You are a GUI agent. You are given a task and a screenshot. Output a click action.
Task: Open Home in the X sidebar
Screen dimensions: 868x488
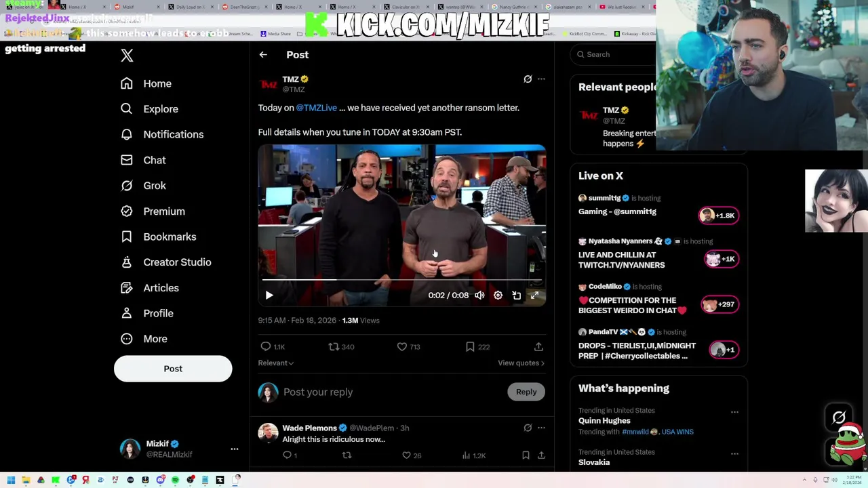pyautogui.click(x=146, y=83)
